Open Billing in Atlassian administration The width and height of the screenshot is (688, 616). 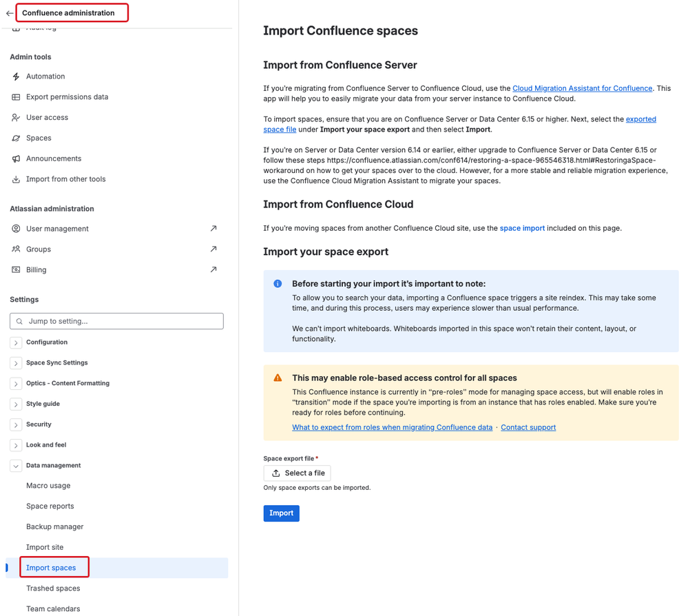click(37, 270)
